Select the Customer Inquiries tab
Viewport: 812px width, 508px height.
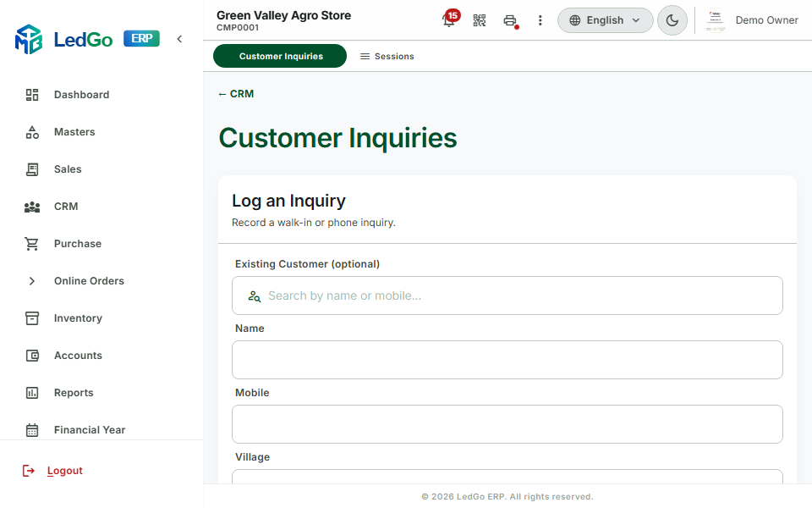click(x=280, y=56)
